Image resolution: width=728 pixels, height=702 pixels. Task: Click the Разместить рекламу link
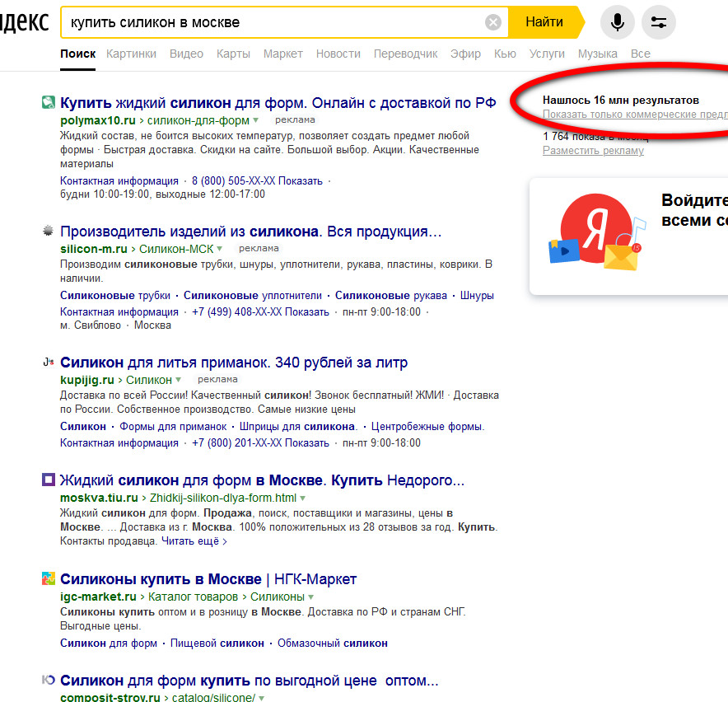click(x=593, y=151)
